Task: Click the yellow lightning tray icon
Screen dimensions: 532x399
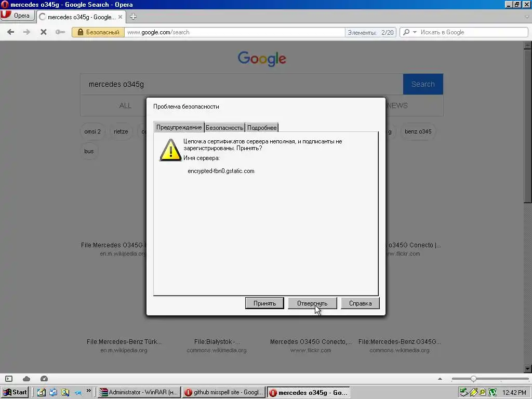Action: (474, 393)
